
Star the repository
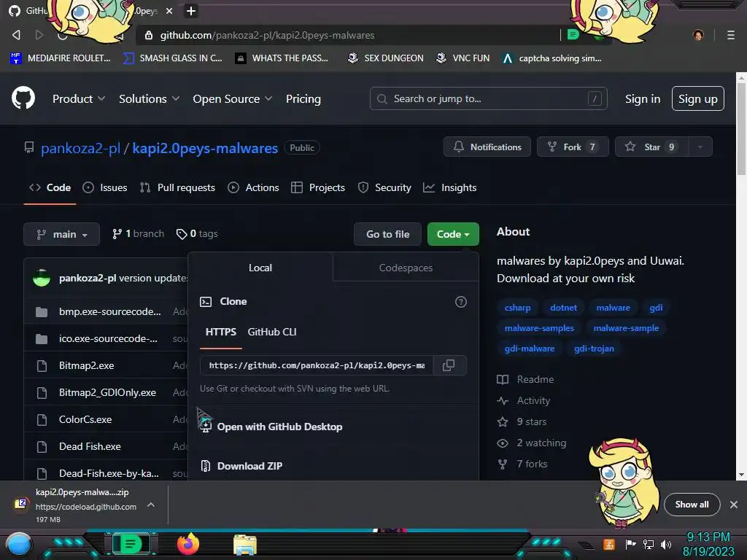(651, 147)
